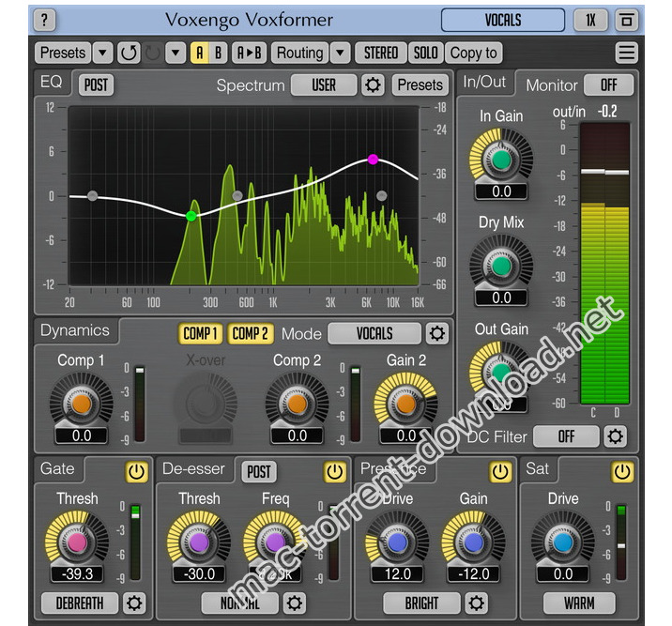Click Gate Thresh value -39.3
Screen dimensions: 672x626
(x=77, y=573)
